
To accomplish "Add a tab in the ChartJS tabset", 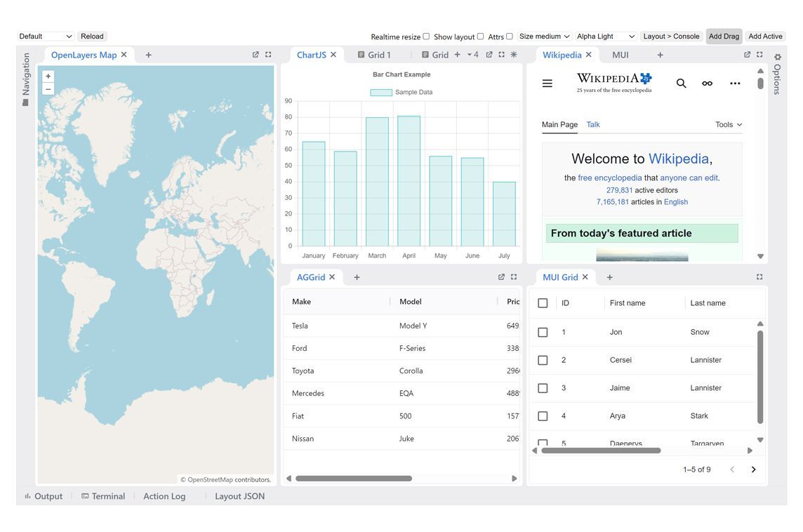I will [458, 54].
